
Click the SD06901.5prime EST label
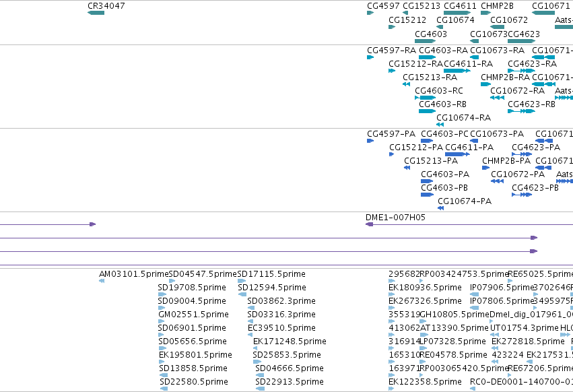192,328
